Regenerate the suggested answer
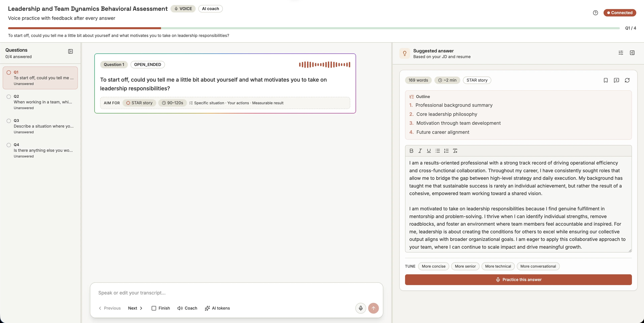Image resolution: width=644 pixels, height=323 pixels. (627, 80)
